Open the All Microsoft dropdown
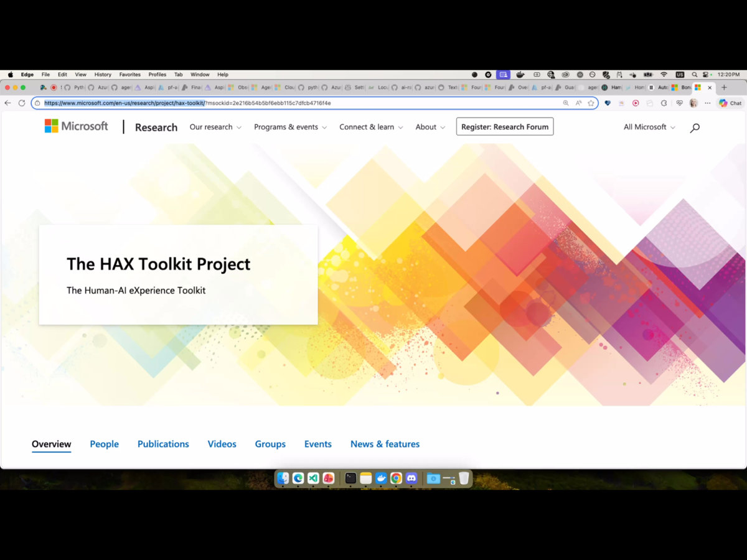This screenshot has width=747, height=560. tap(649, 127)
